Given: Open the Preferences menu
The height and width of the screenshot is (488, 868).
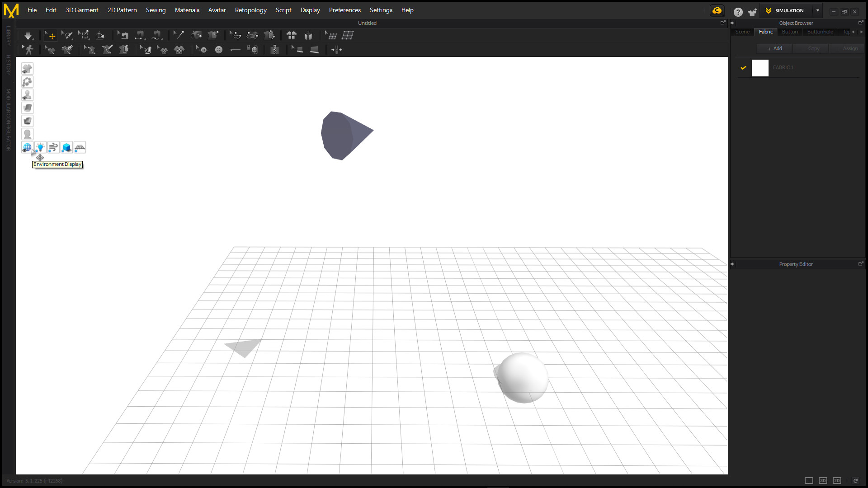Looking at the screenshot, I should coord(344,10).
